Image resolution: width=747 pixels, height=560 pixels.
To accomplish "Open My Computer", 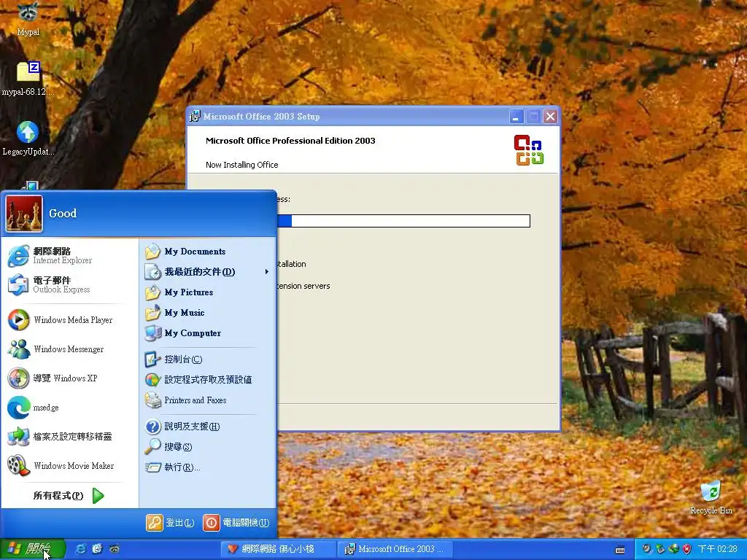I will click(x=208, y=333).
